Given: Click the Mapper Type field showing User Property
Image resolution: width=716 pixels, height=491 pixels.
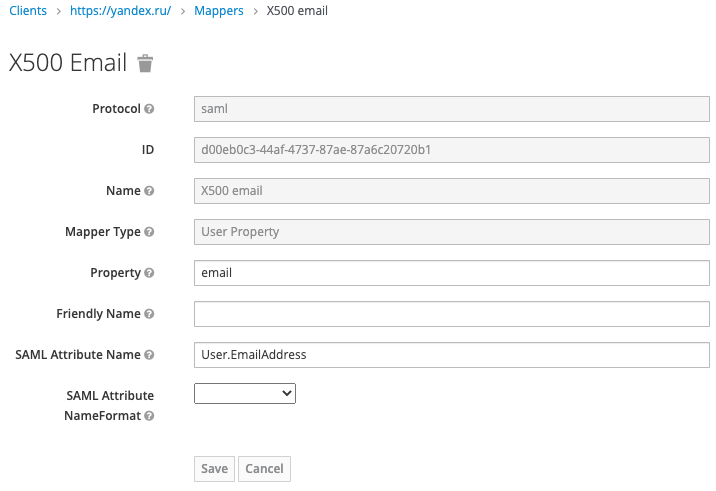Looking at the screenshot, I should click(451, 232).
